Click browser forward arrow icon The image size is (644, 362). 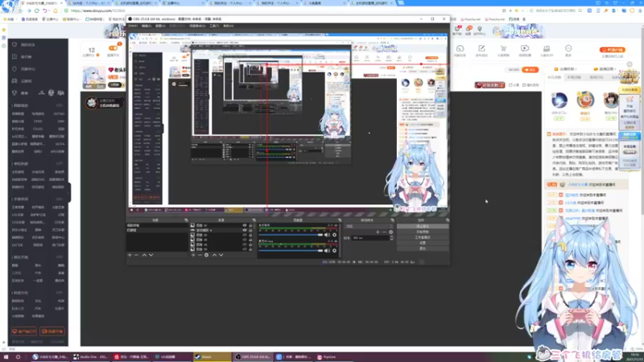pos(29,10)
